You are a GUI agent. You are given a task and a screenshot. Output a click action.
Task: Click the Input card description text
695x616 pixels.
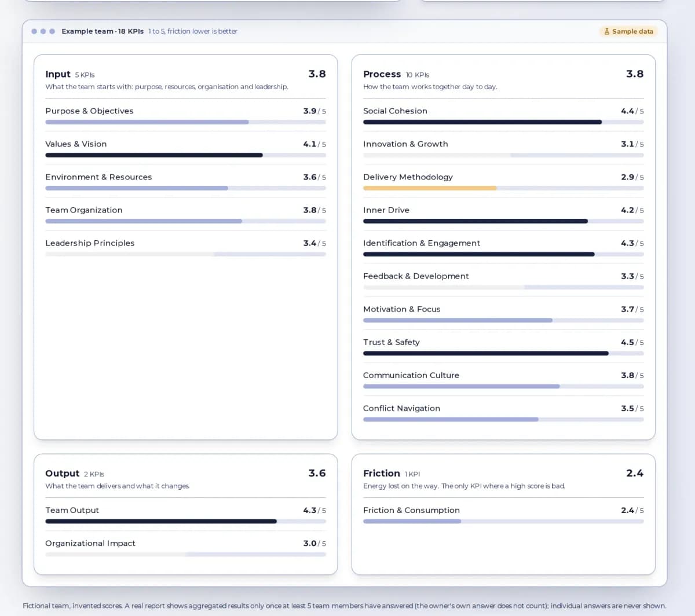[167, 87]
